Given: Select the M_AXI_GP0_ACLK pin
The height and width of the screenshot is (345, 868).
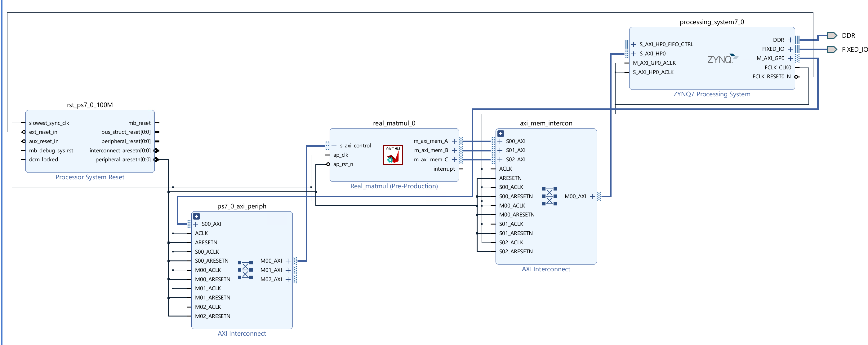Looking at the screenshot, I should coord(654,63).
